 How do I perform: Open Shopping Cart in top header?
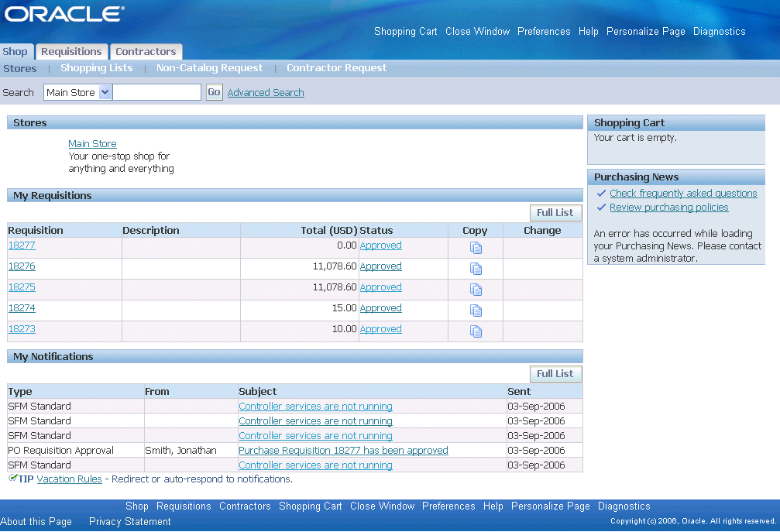pyautogui.click(x=405, y=31)
